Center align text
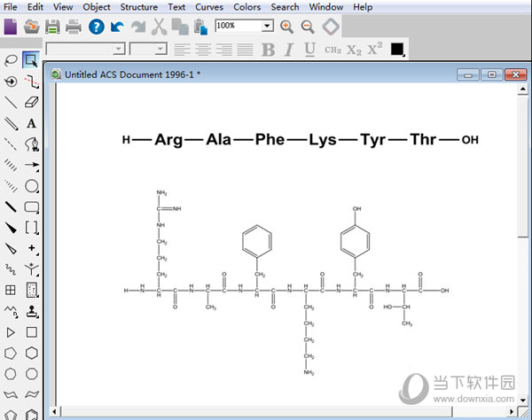This screenshot has height=420, width=532. pos(203,50)
